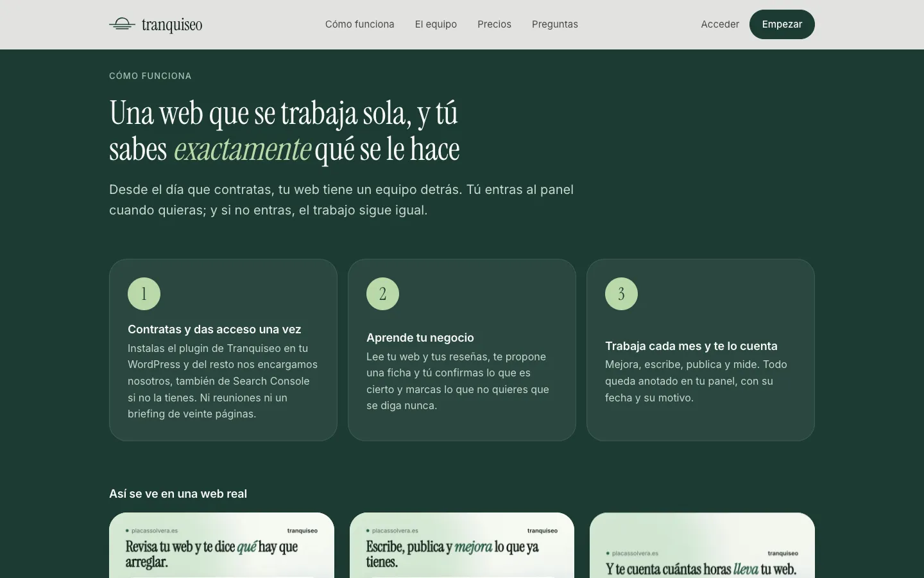The image size is (924, 578).
Task: Navigate to Preguntas
Action: (x=555, y=24)
